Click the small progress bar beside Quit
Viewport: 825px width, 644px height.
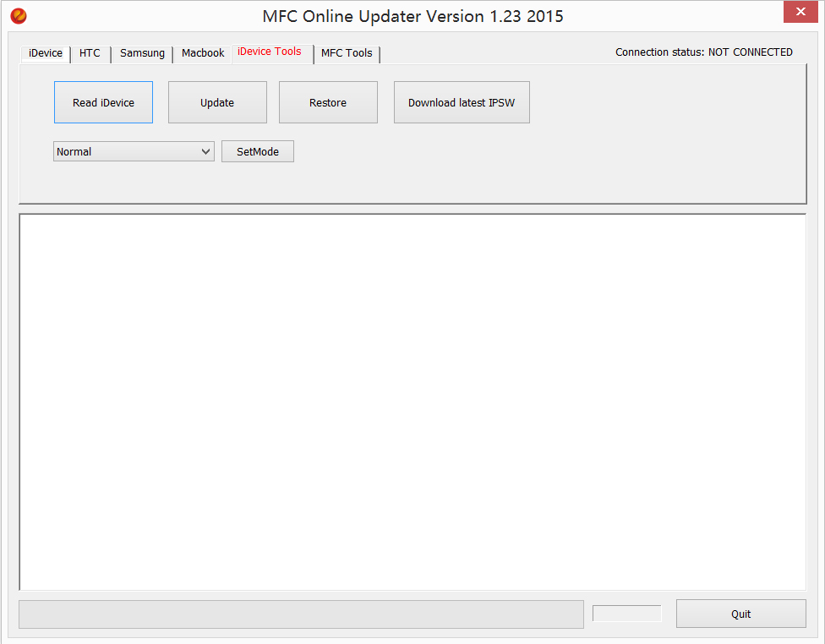626,614
